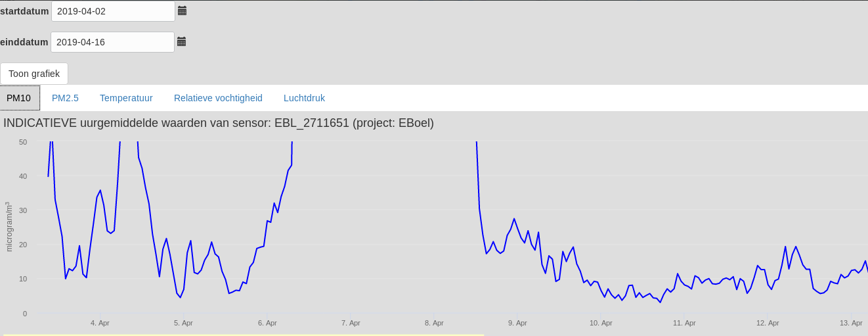Image resolution: width=868 pixels, height=336 pixels.
Task: Select the 8. Apr x-axis label
Action: [x=434, y=323]
